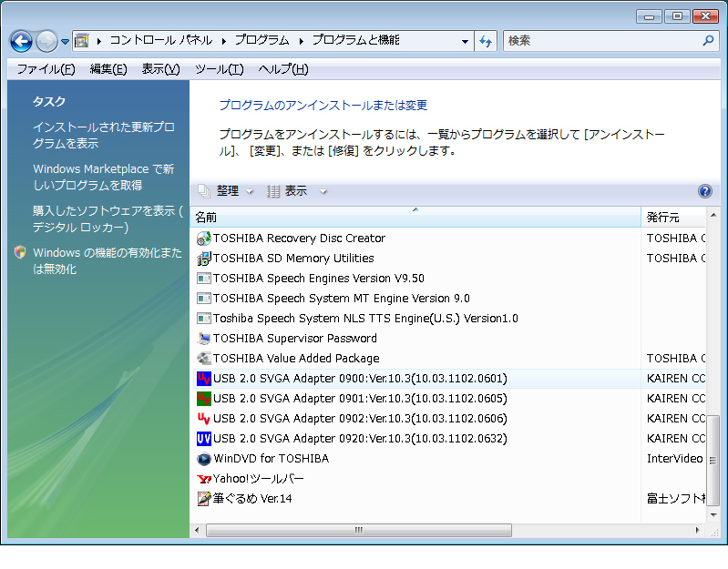
Task: Open the ツール(T) menu
Action: point(220,69)
